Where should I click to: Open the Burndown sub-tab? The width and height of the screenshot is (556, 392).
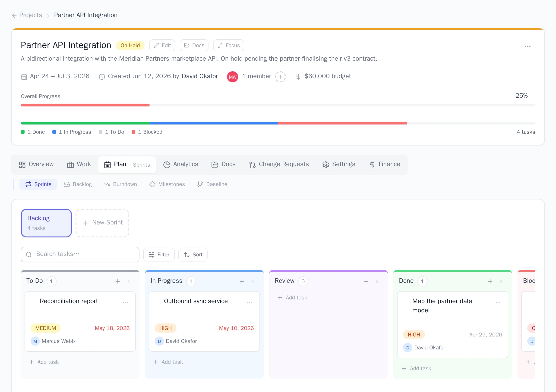pyautogui.click(x=120, y=184)
